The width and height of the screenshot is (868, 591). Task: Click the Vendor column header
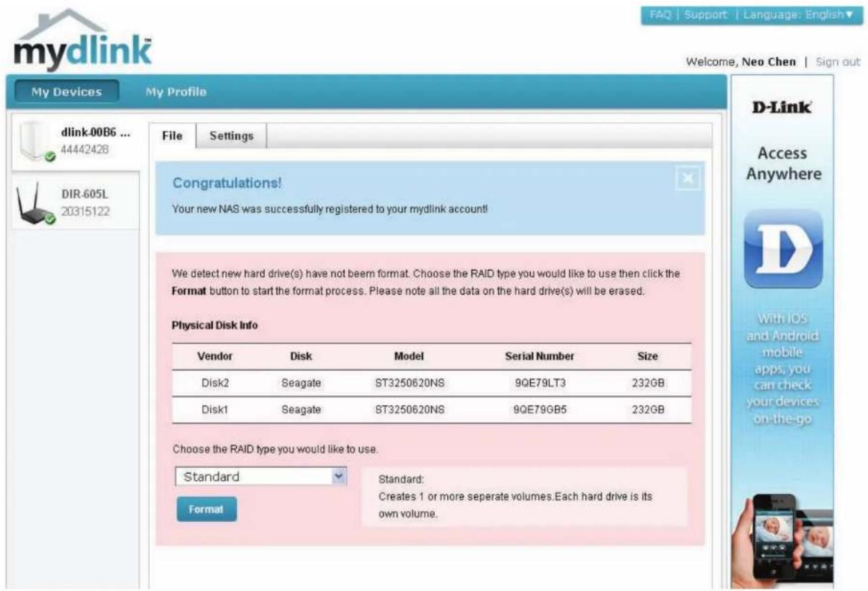tap(214, 356)
